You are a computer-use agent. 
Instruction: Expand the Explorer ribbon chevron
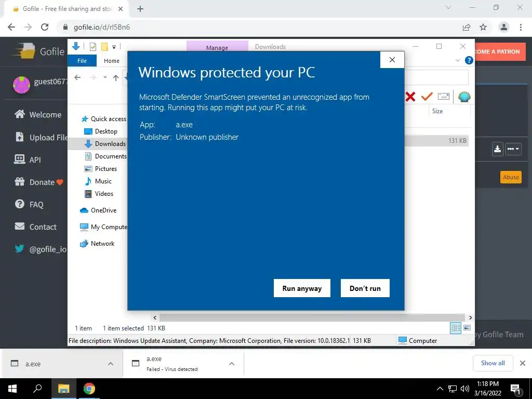pos(457,60)
